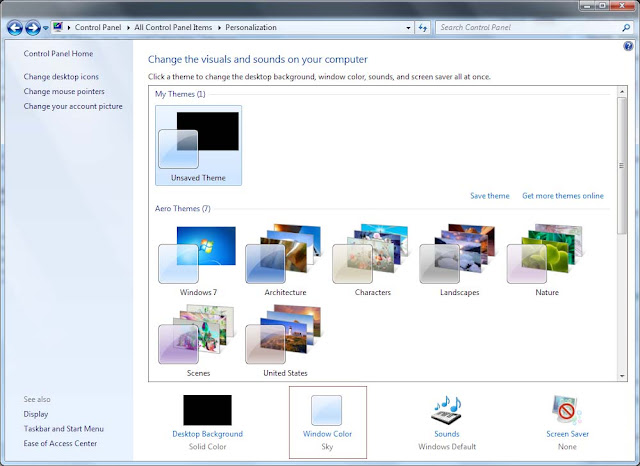Image resolution: width=640 pixels, height=466 pixels.
Task: Open Ease of Access Center link
Action: (x=60, y=444)
